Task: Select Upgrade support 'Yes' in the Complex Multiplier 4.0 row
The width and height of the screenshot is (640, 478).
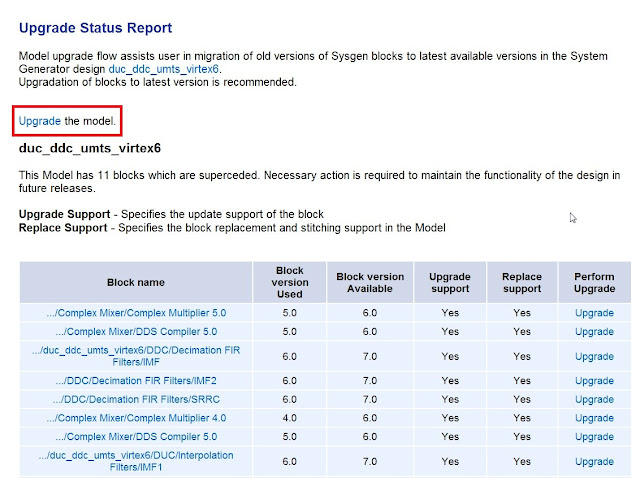Action: point(450,418)
